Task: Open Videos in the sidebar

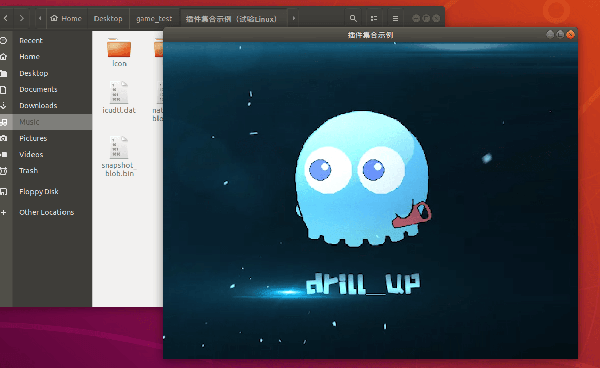Action: pos(46,155)
